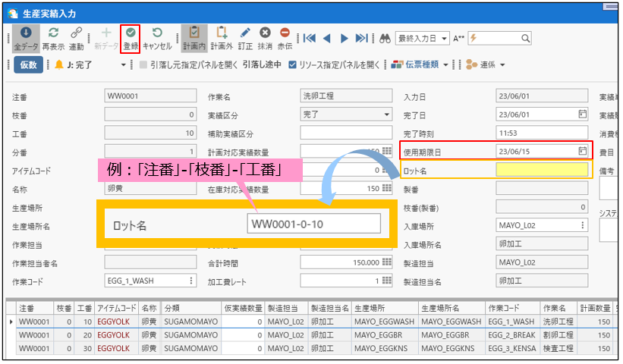Uncheck リソース指定パネルを開く checkbox
The width and height of the screenshot is (623, 364).
point(292,64)
